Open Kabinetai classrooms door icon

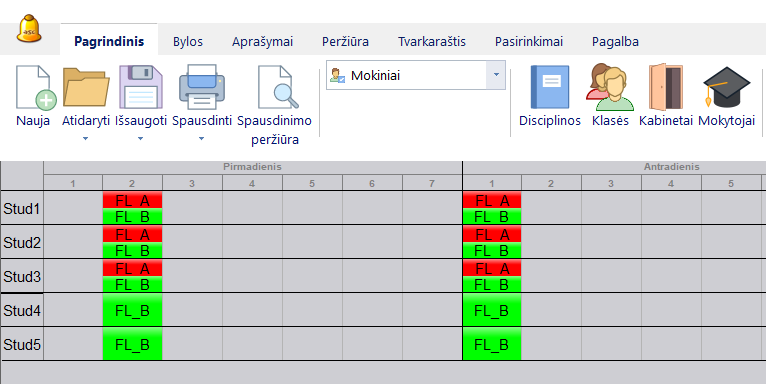click(666, 96)
